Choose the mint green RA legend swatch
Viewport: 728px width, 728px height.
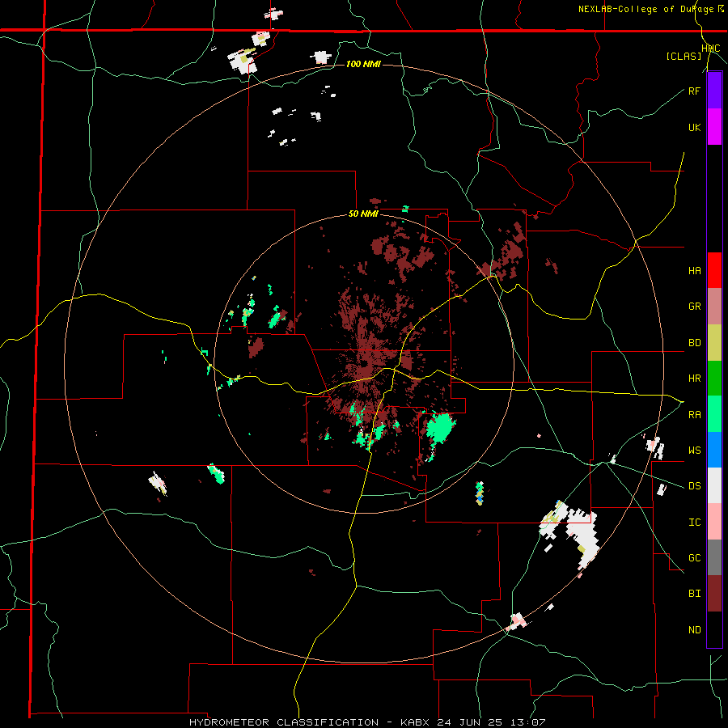coord(714,414)
